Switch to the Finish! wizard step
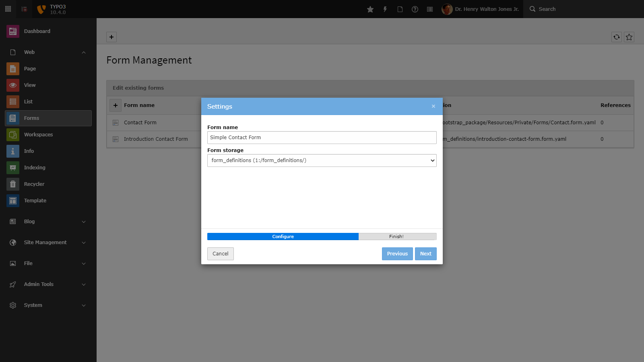The image size is (644, 362). [x=397, y=237]
